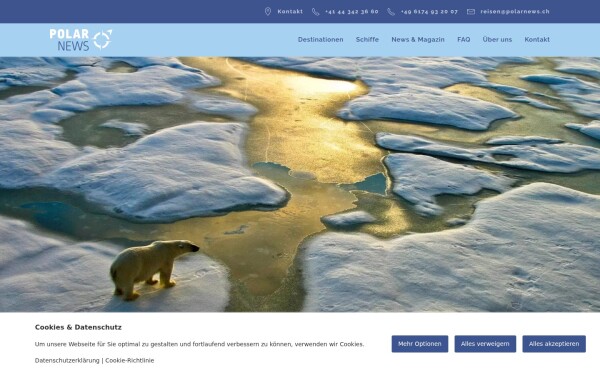600x375 pixels.
Task: Click the location pin icon beside Kontakt
Action: [268, 11]
